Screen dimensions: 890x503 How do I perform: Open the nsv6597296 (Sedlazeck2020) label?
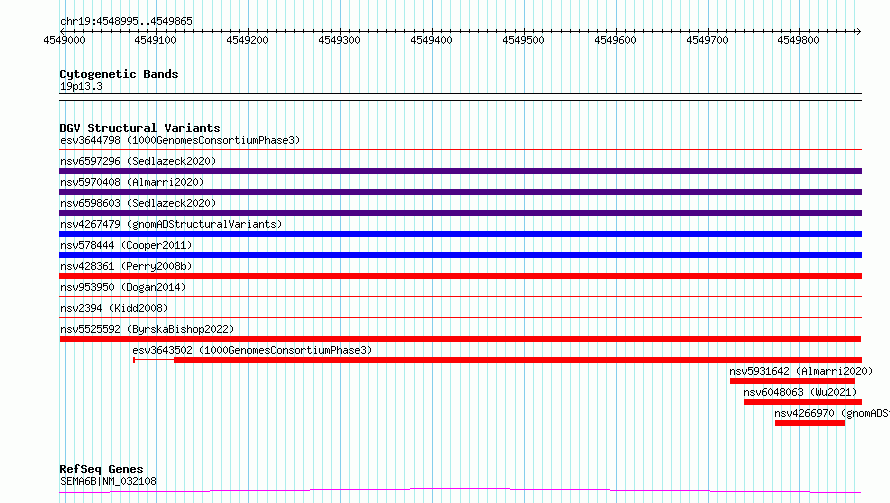click(x=138, y=161)
